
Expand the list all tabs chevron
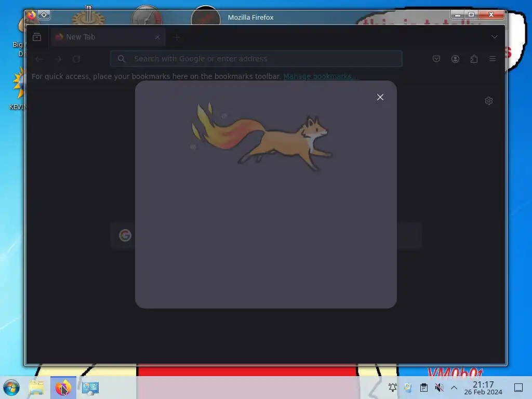point(495,37)
